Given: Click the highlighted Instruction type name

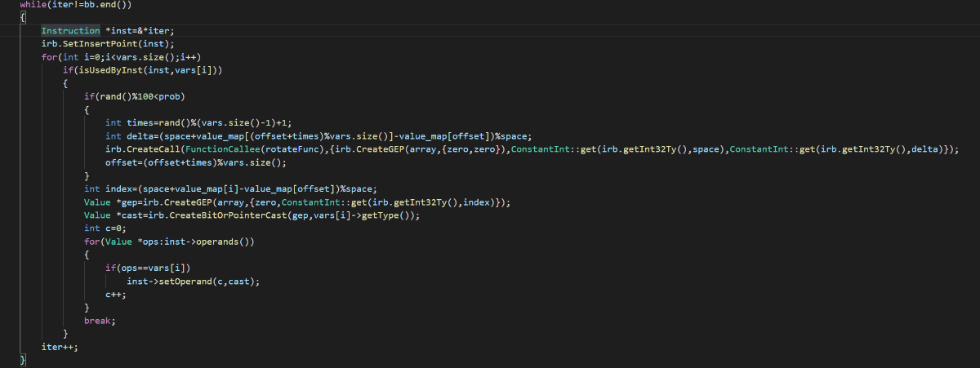Looking at the screenshot, I should click(70, 31).
